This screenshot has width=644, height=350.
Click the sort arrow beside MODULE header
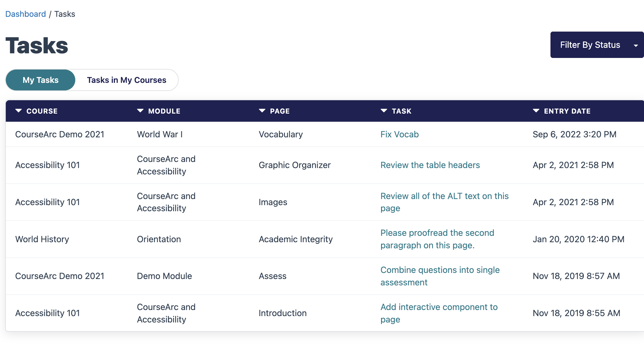(140, 111)
